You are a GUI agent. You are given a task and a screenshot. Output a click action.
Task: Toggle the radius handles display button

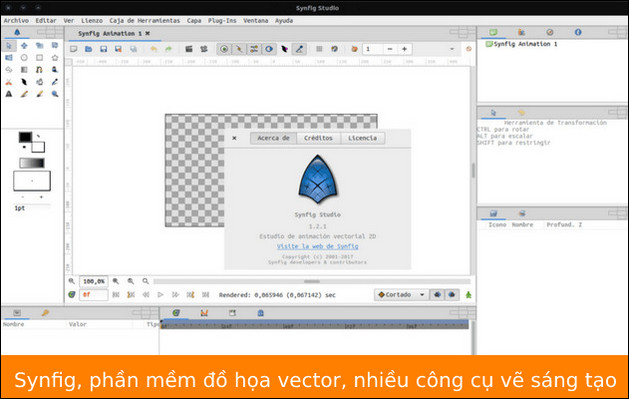(269, 49)
